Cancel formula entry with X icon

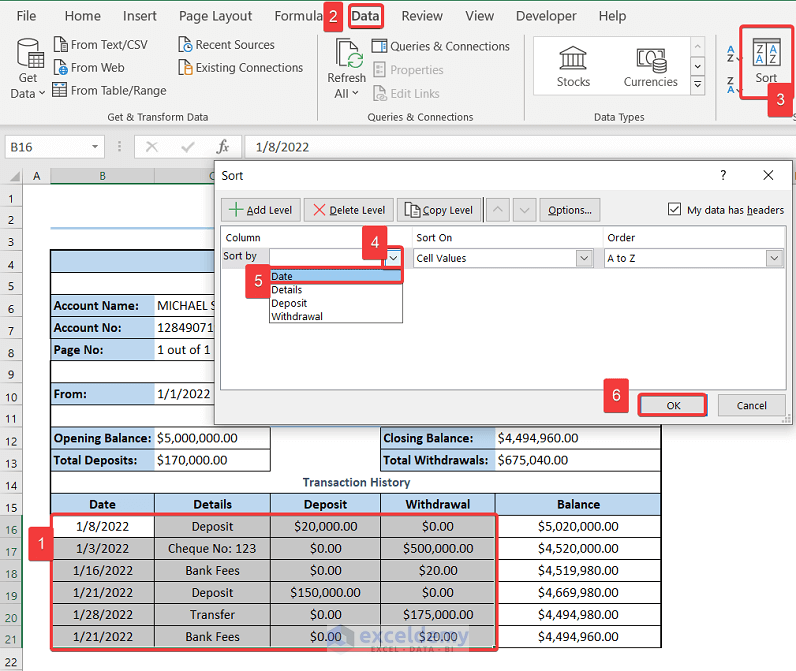click(151, 147)
